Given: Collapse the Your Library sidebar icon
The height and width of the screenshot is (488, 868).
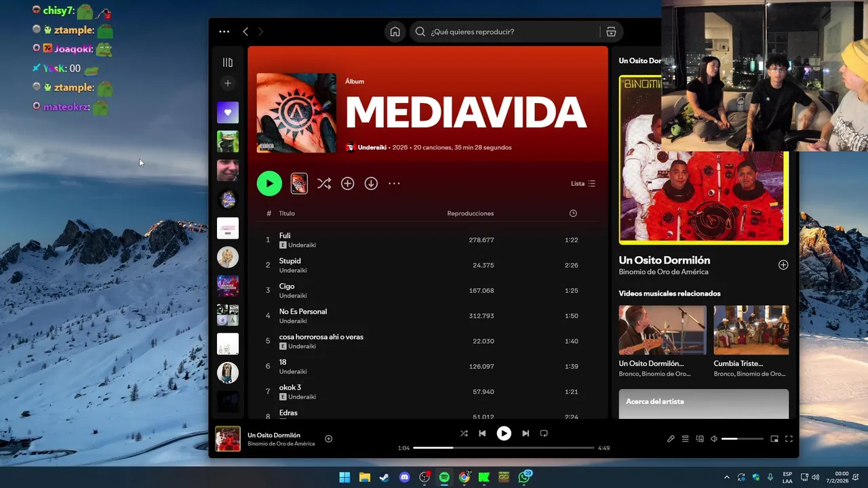Looking at the screenshot, I should coord(228,62).
